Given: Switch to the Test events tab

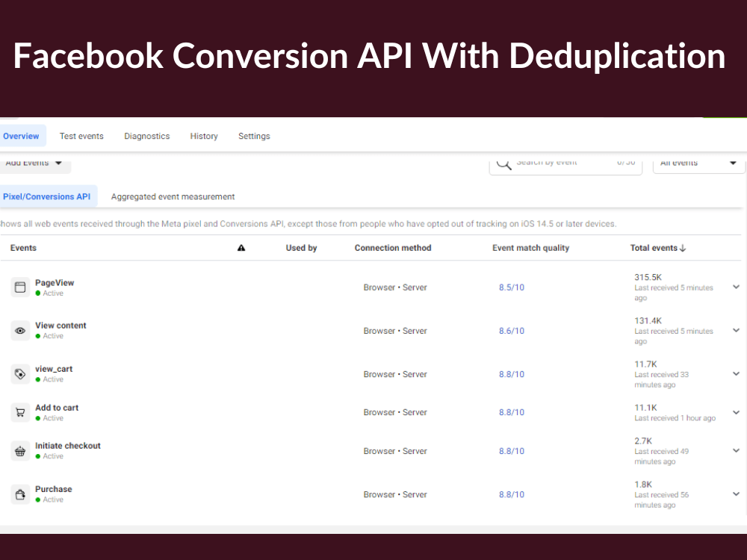Looking at the screenshot, I should [x=81, y=136].
